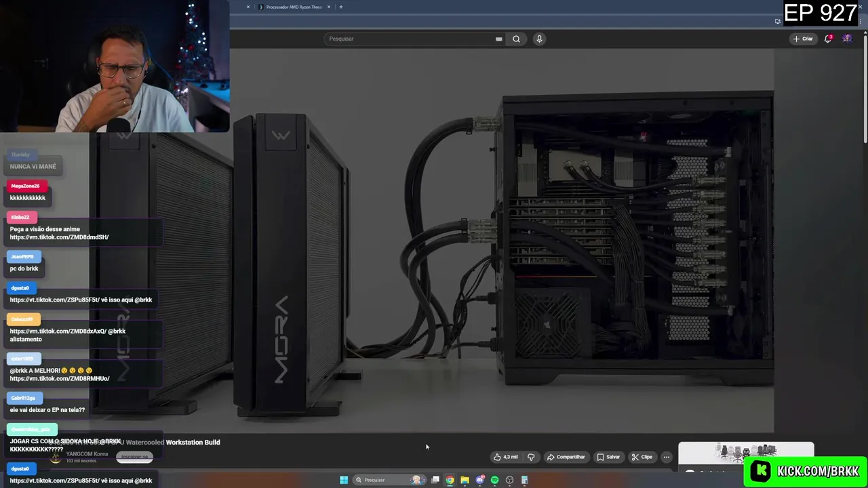Image resolution: width=868 pixels, height=488 pixels.
Task: Open the YouTube account avatar menu
Action: 847,39
